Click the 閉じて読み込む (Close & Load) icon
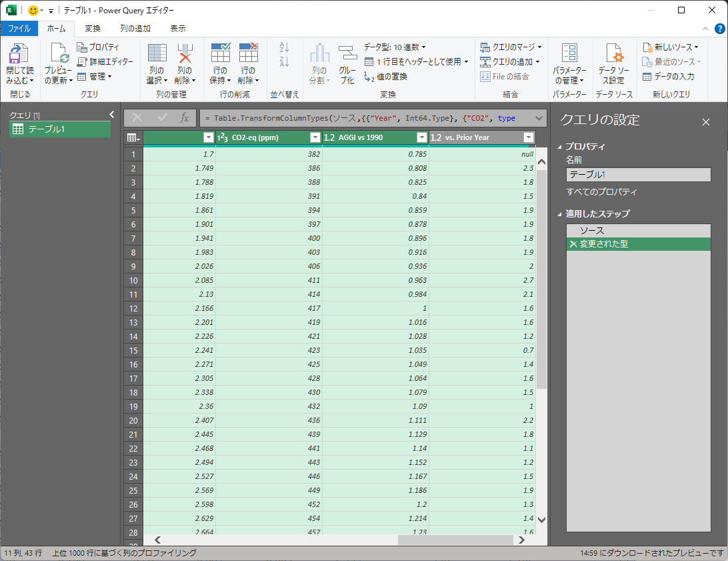 click(19, 53)
